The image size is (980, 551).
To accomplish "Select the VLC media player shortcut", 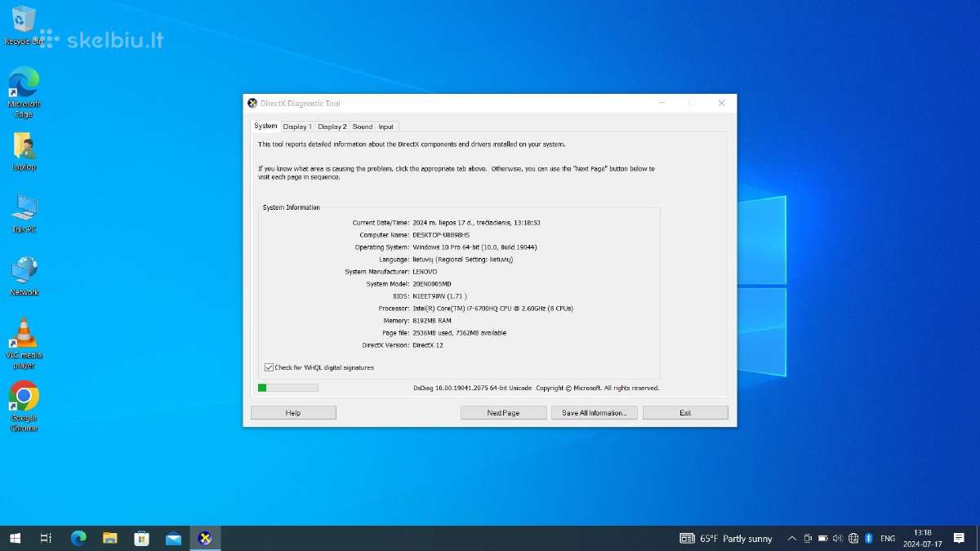I will pos(24,344).
